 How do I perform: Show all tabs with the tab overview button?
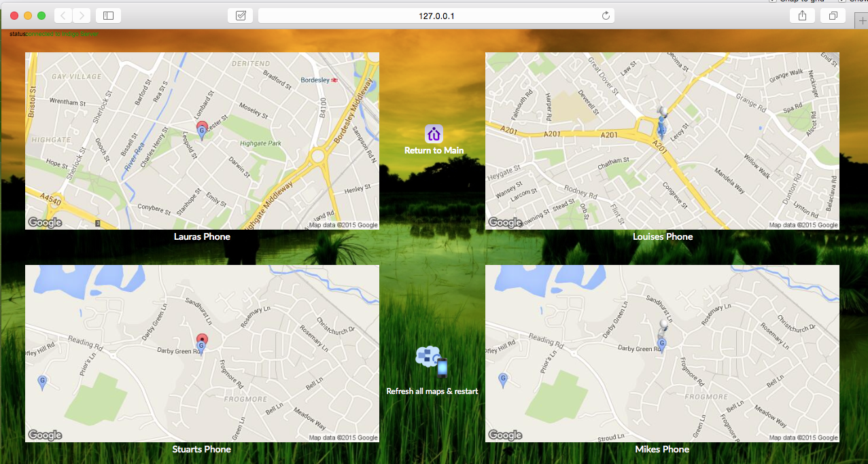pyautogui.click(x=833, y=15)
